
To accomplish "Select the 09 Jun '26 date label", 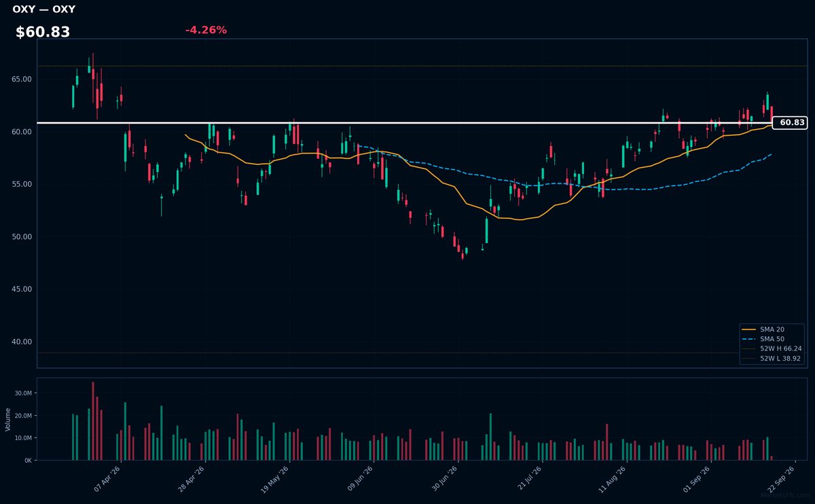I will [360, 479].
